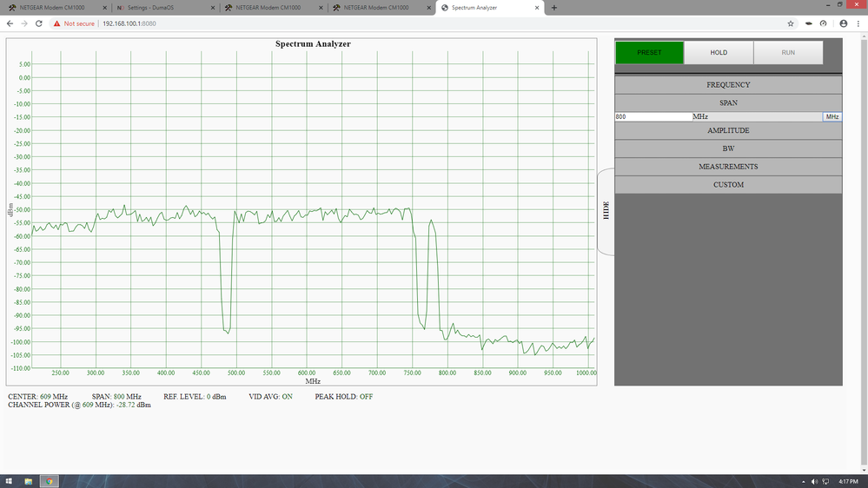Expand the CUSTOM section

pos(728,185)
